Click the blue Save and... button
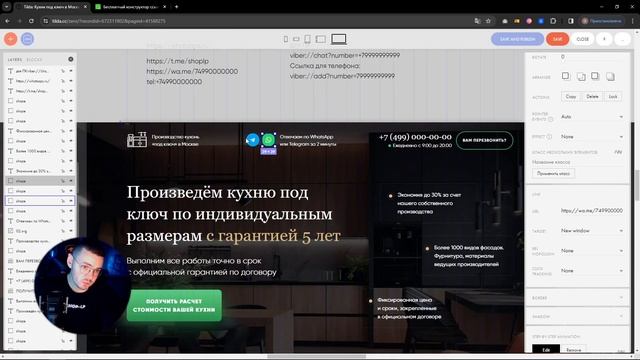 [517, 39]
